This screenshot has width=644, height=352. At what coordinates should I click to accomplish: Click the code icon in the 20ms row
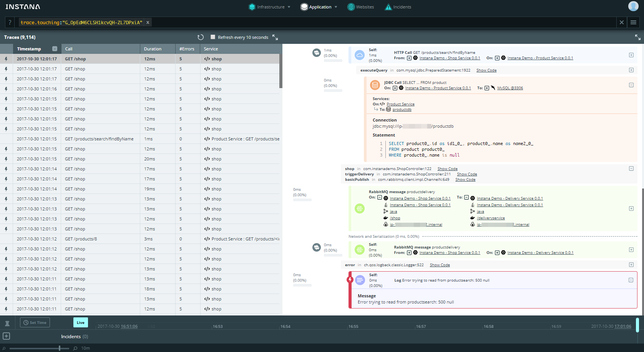[x=207, y=159]
